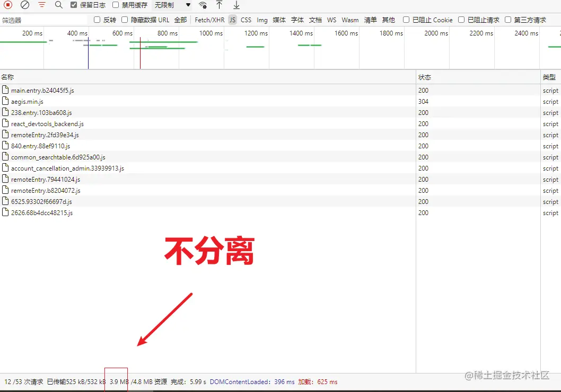The height and width of the screenshot is (392, 561).
Task: Open network search magnifier
Action: pos(59,5)
